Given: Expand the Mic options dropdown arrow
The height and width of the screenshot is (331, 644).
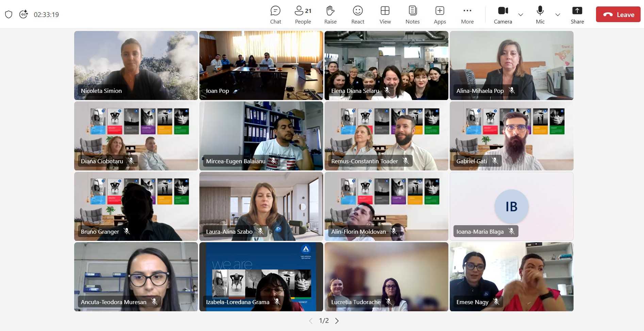Looking at the screenshot, I should coord(558,15).
